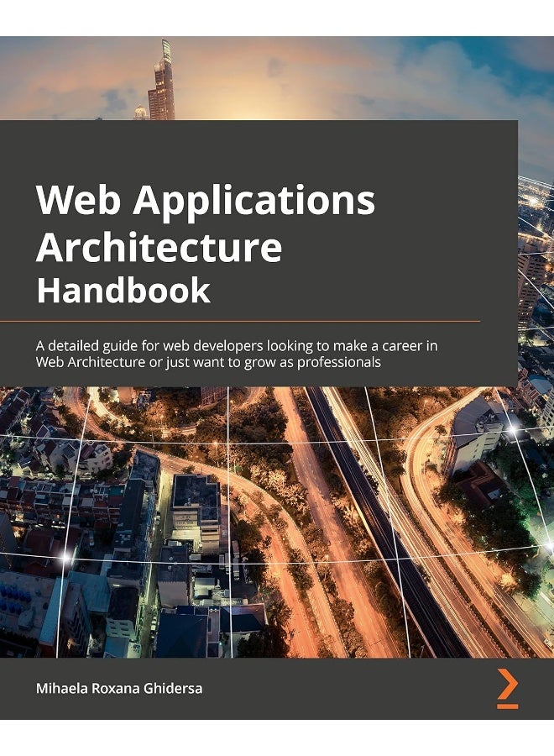
Task: Click the subtitle starting "A detailed guide for web developers"
Action: pos(237,354)
